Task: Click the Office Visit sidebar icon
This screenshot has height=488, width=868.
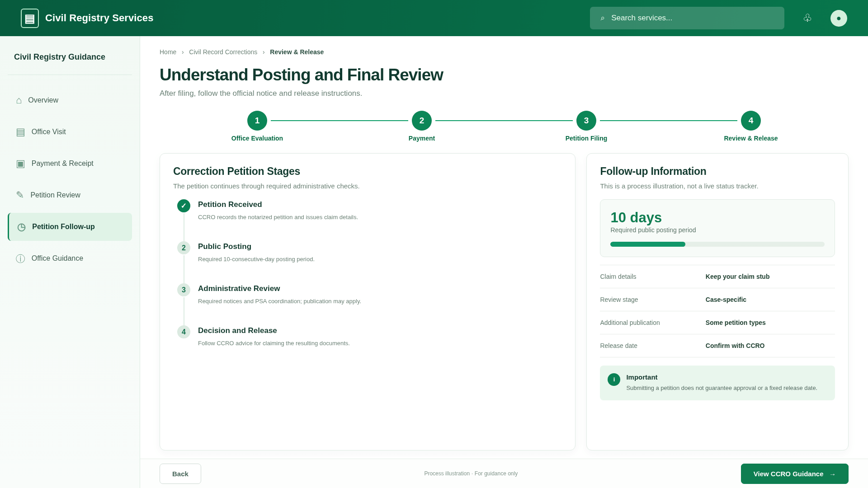Action: [20, 132]
